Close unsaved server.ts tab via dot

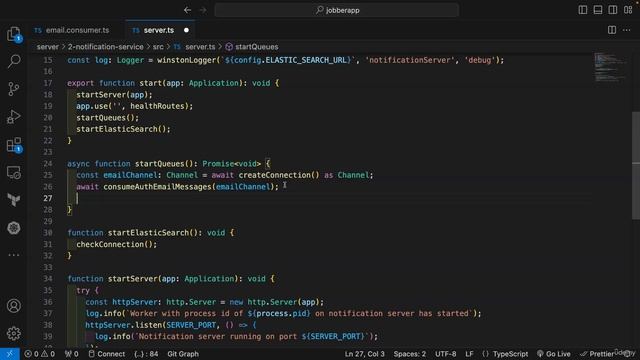[186, 30]
